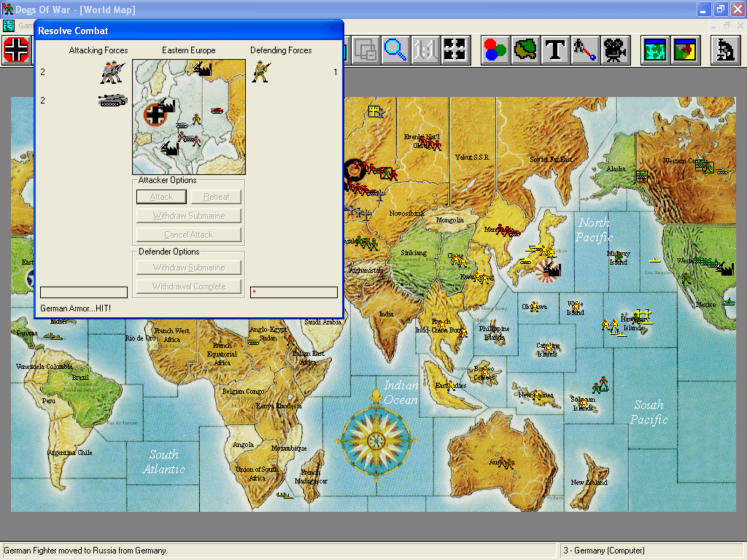747x560 pixels.
Task: Select the defending infantry soldier icon
Action: (x=261, y=72)
